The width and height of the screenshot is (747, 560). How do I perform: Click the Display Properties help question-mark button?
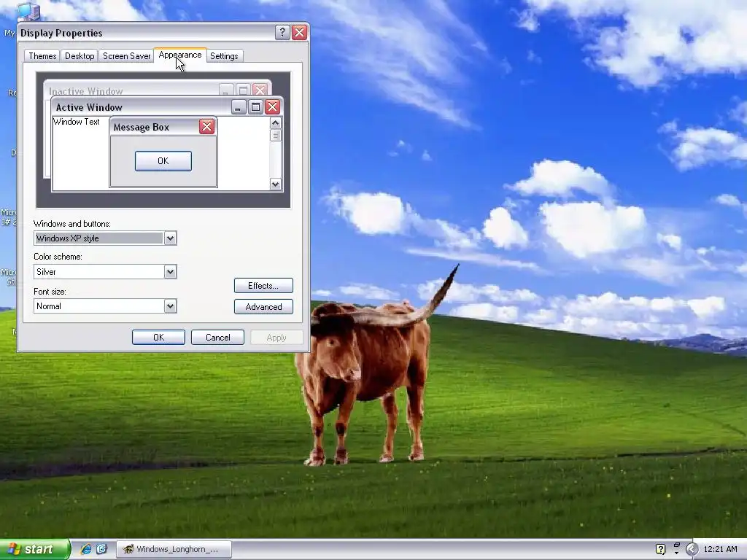click(282, 32)
